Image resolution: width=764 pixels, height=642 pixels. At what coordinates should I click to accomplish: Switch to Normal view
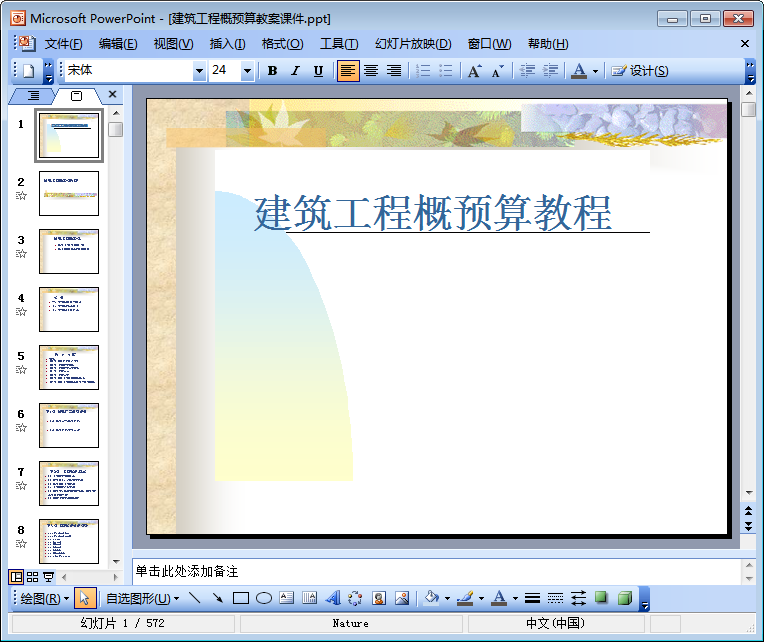16,577
